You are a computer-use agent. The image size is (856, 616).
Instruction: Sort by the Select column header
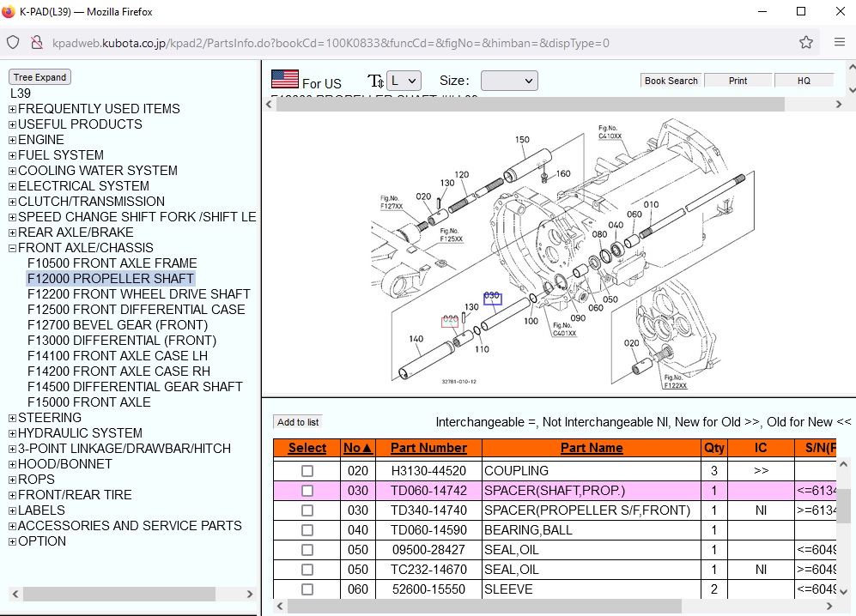pos(307,448)
